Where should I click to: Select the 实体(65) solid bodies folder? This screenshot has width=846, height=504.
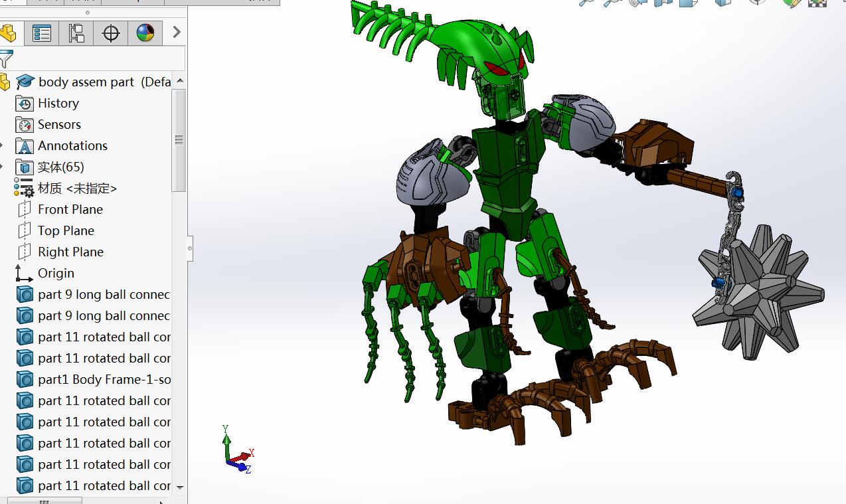[x=60, y=167]
